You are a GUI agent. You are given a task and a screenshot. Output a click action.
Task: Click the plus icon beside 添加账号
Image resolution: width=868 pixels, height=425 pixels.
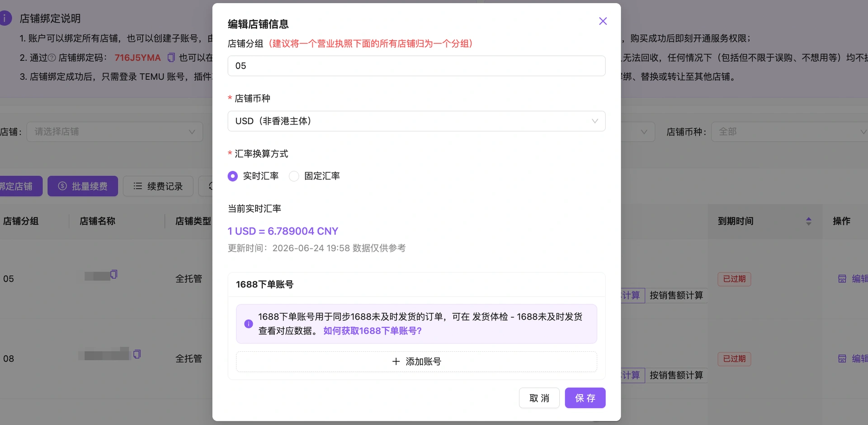pos(396,362)
